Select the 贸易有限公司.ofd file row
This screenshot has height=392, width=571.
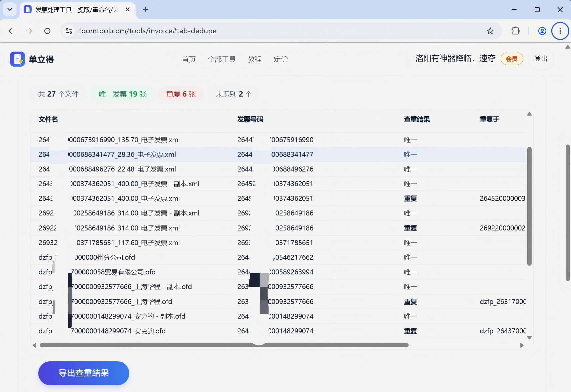coord(278,272)
